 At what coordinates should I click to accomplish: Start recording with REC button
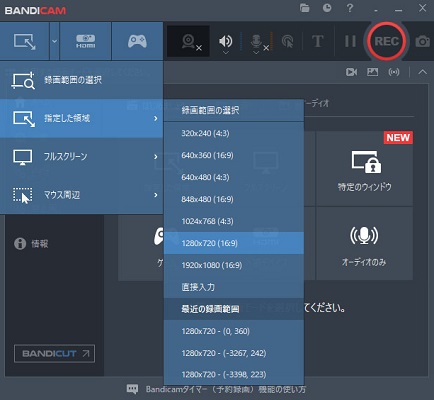387,41
